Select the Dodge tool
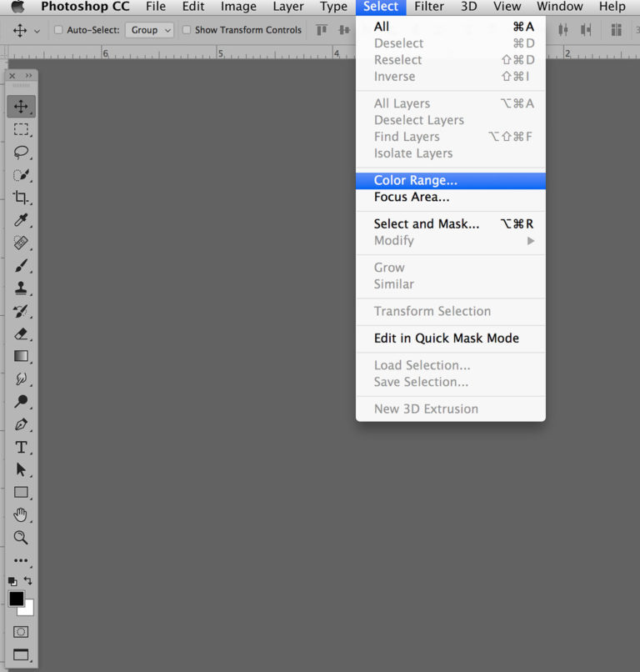 coord(21,402)
